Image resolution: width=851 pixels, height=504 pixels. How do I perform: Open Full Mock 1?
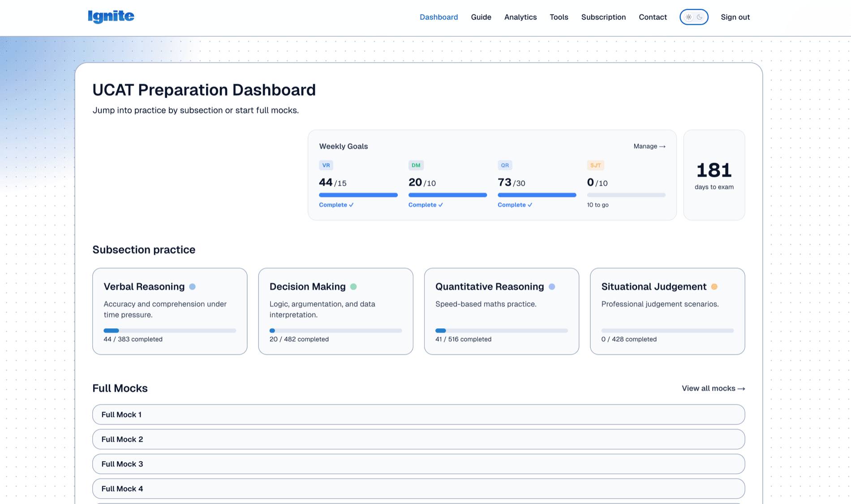[x=418, y=414]
